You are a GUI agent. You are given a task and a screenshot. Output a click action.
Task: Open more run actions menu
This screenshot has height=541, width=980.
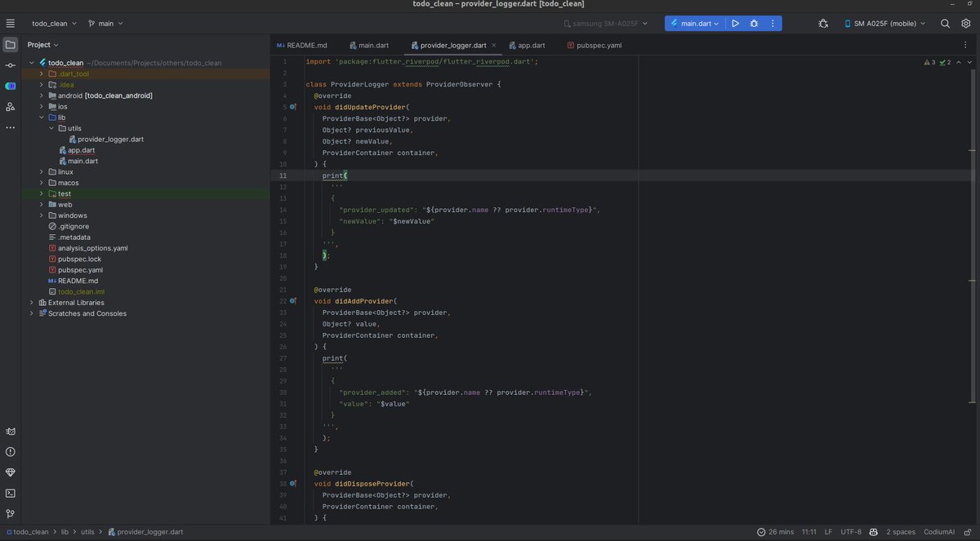click(x=773, y=24)
